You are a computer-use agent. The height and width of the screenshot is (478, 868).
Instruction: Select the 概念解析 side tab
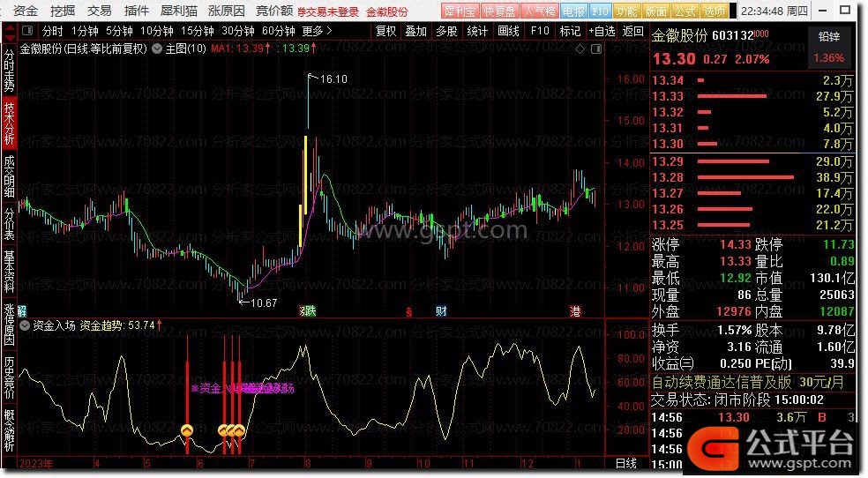(x=10, y=430)
